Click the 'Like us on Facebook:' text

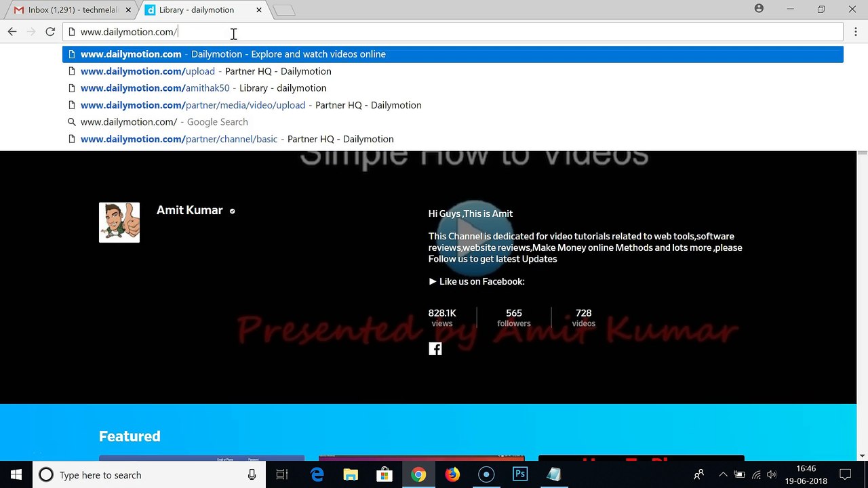[481, 281]
